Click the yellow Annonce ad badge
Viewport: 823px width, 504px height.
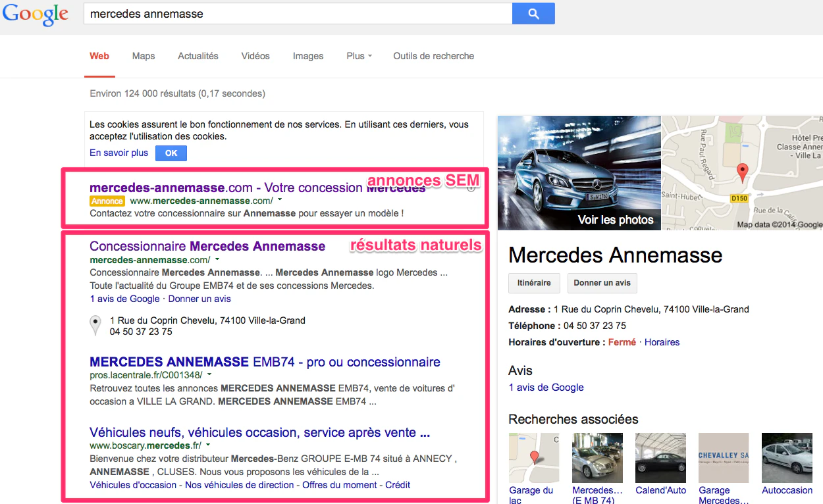tap(107, 201)
